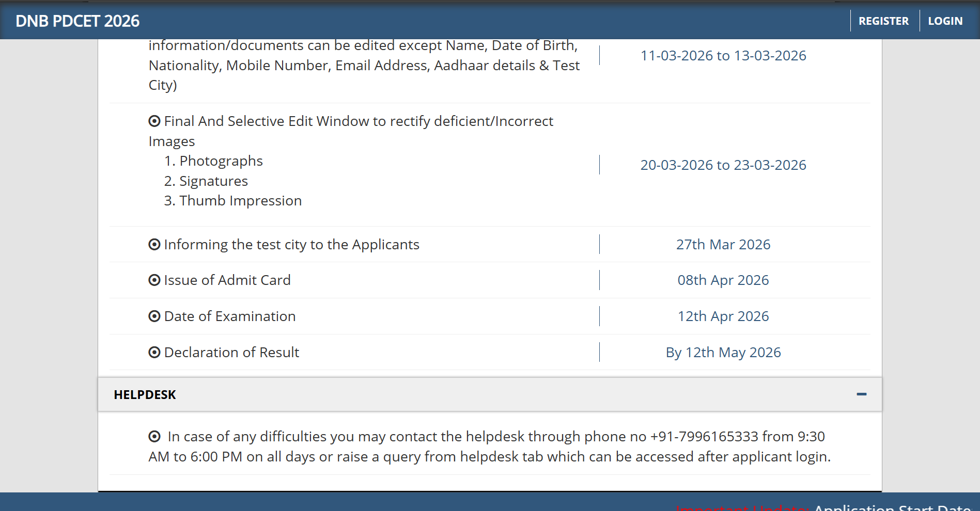The height and width of the screenshot is (511, 980).
Task: Click the By 12th May 2026 result date
Action: click(723, 353)
